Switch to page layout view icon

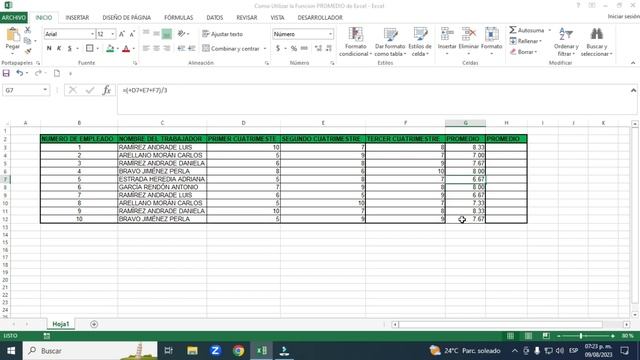(x=528, y=336)
